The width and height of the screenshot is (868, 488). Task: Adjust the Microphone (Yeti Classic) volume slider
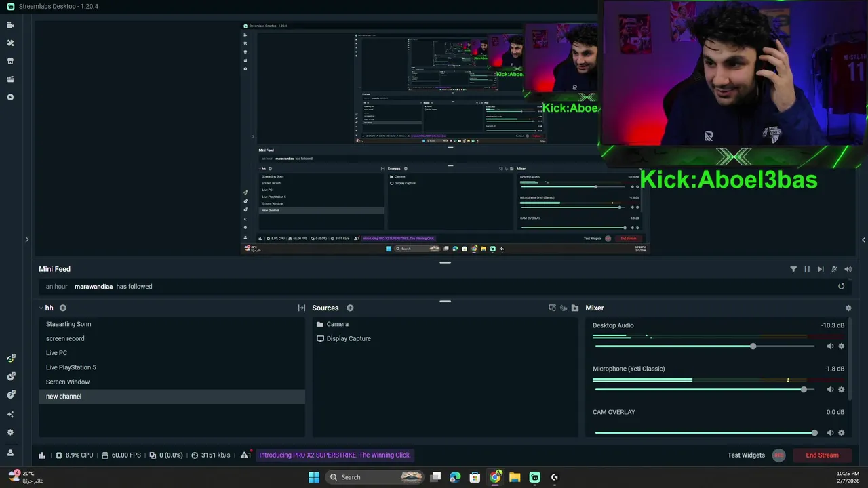[x=705, y=390]
